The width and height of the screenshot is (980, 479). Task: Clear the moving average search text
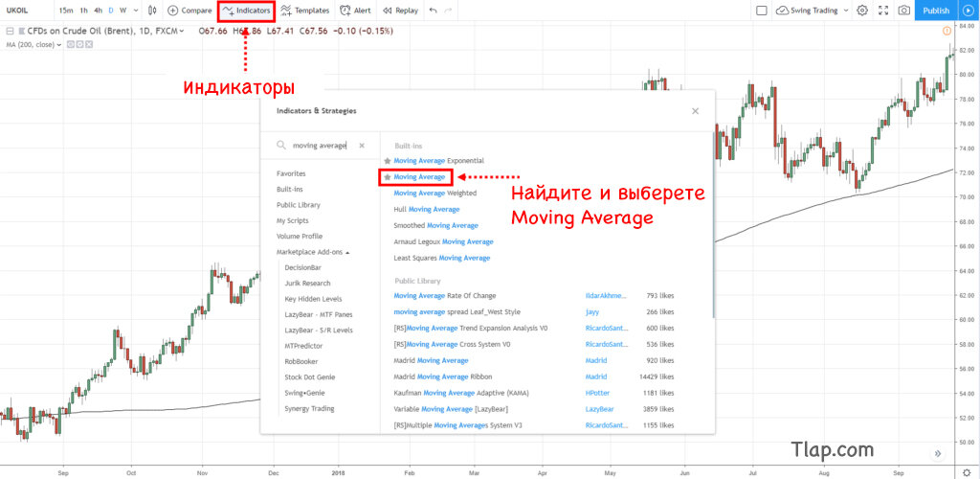(361, 145)
